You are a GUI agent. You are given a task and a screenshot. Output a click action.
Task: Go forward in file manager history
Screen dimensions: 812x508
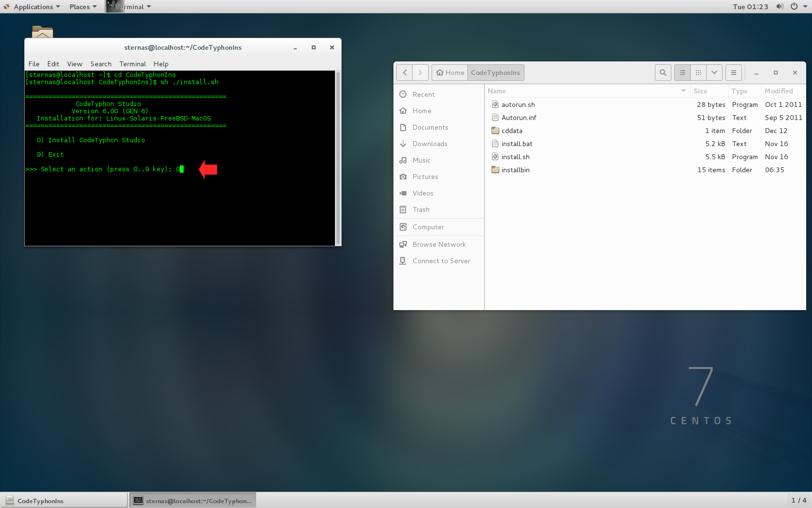pos(420,73)
